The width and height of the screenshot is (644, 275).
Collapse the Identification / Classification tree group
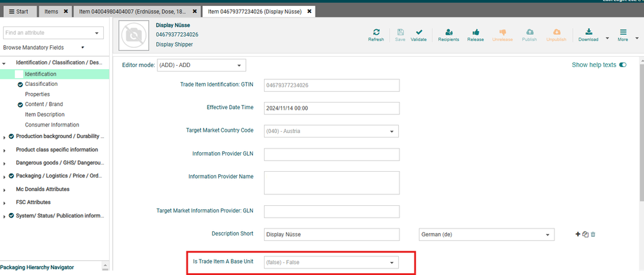pos(4,63)
